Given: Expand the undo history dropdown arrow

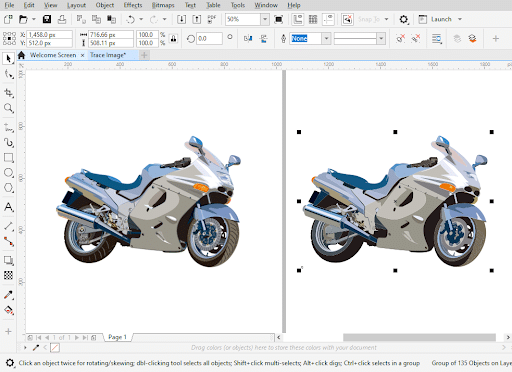Looking at the screenshot, I should 141,19.
